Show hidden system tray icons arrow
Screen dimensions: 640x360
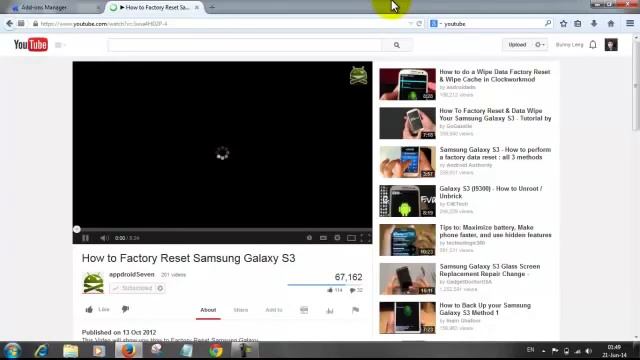[544, 351]
